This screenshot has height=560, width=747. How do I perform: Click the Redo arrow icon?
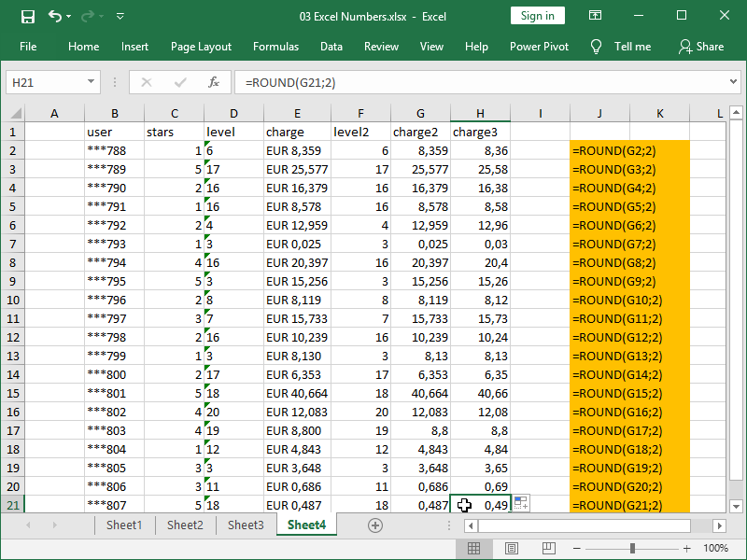pyautogui.click(x=88, y=17)
